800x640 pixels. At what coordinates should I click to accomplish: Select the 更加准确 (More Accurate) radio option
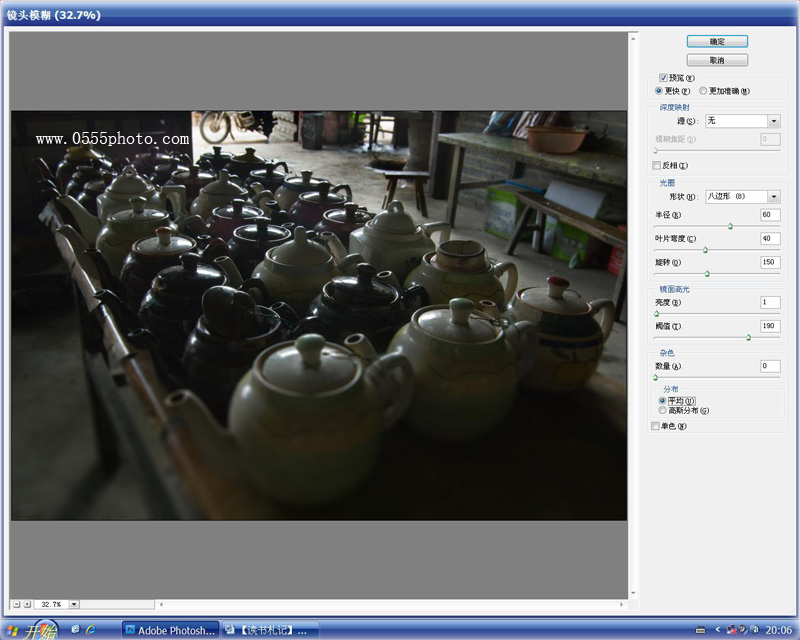(703, 90)
